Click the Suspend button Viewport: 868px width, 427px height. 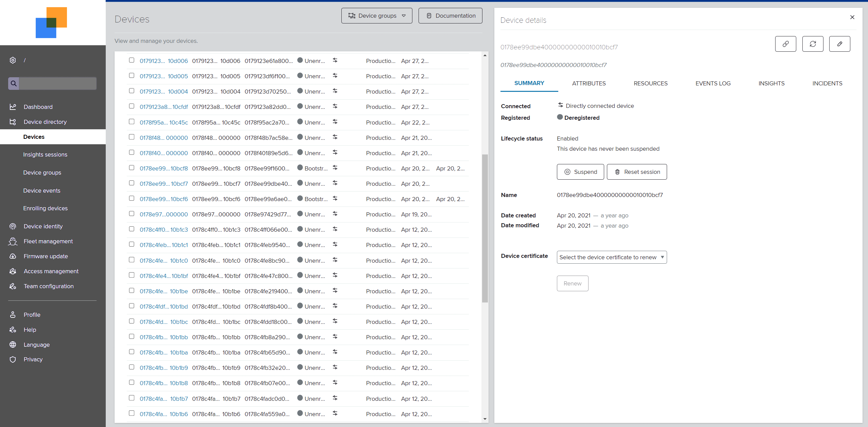(x=580, y=172)
